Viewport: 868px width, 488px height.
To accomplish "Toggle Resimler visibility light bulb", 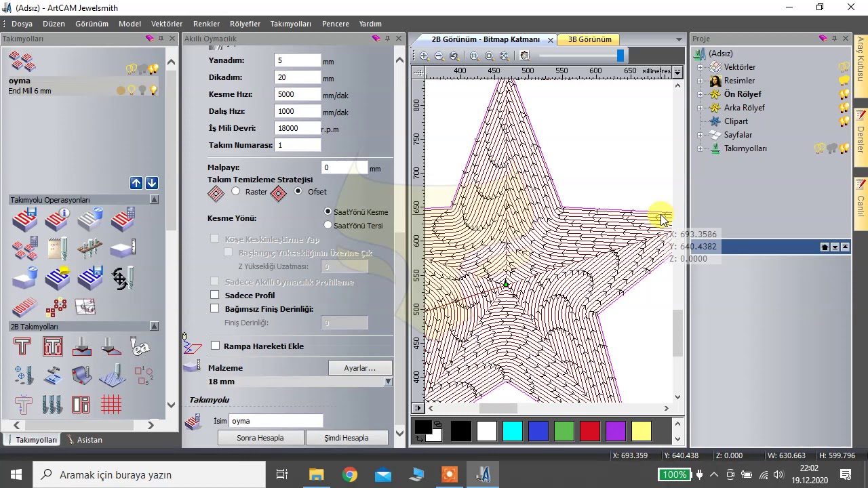I will pos(844,81).
